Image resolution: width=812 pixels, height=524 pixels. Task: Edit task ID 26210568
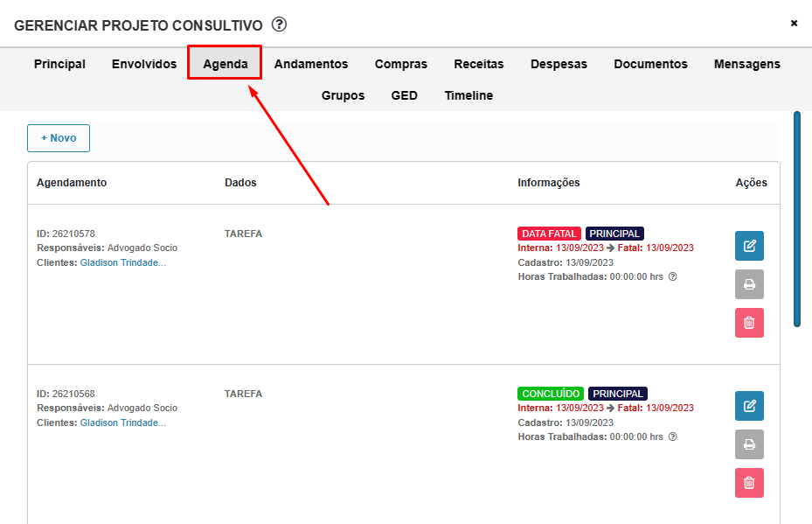click(x=749, y=406)
